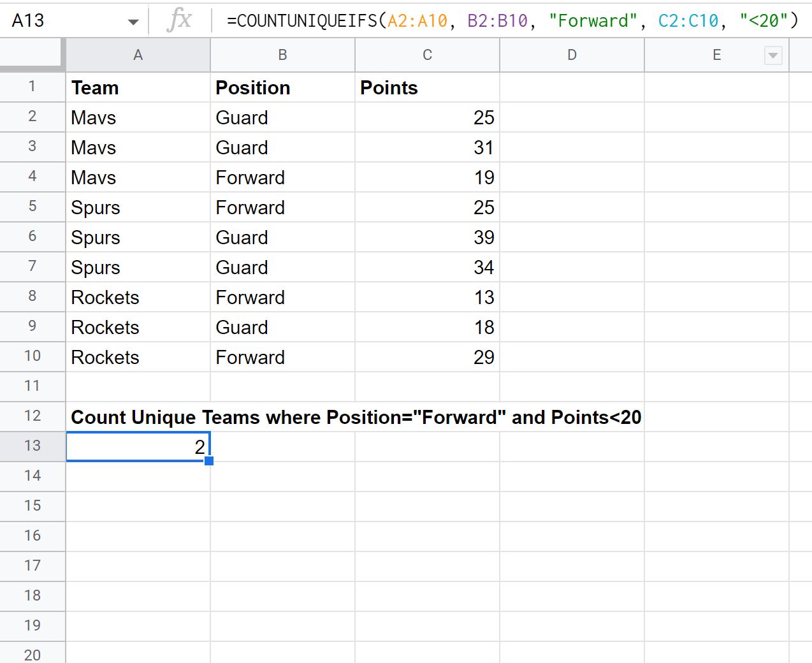Select empty cell D2

click(x=571, y=117)
